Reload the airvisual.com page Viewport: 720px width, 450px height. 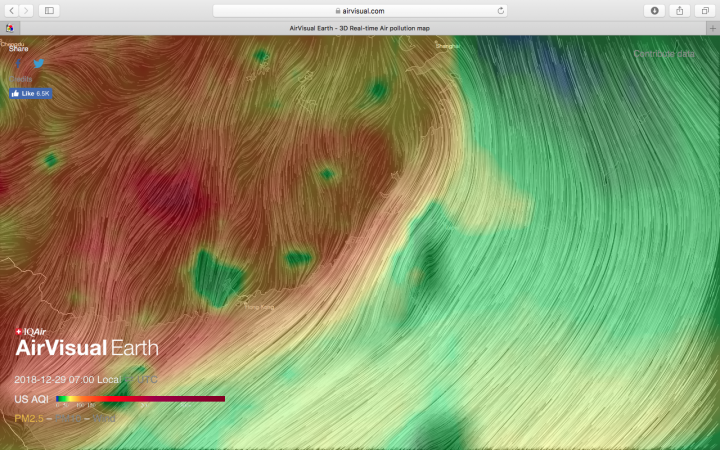tap(501, 11)
